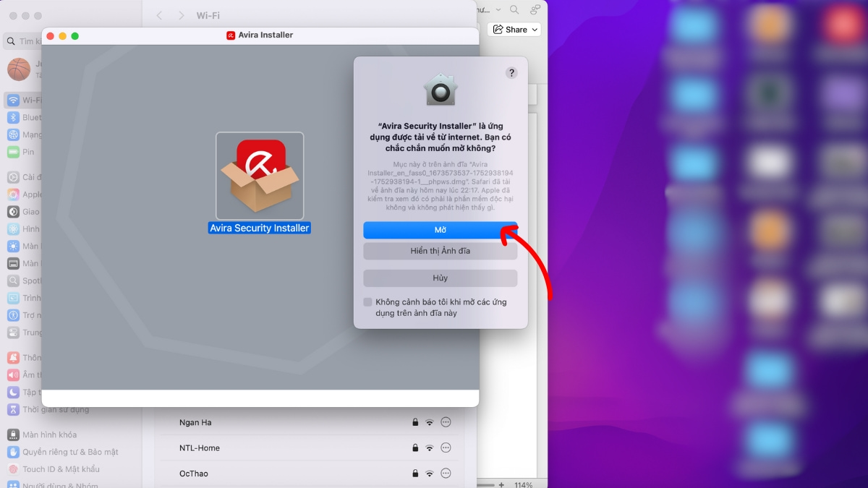Open the Âm thanh speaker item in the sidebar

[22, 375]
